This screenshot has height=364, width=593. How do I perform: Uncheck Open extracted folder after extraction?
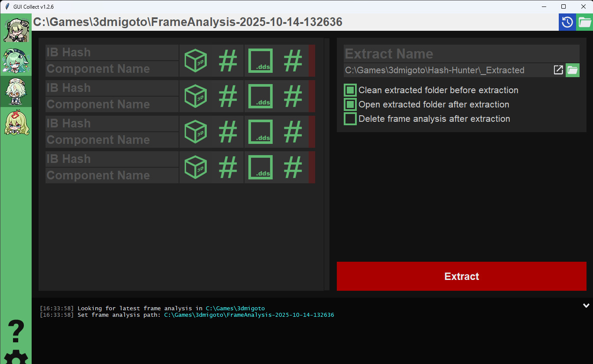(x=350, y=104)
